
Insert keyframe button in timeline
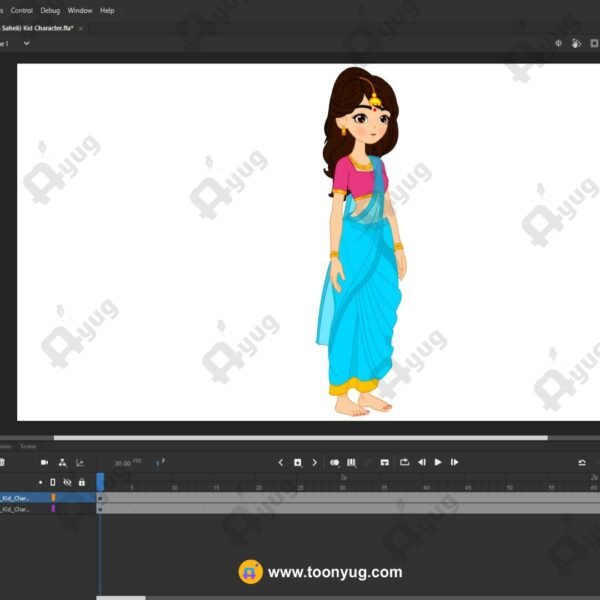point(298,463)
